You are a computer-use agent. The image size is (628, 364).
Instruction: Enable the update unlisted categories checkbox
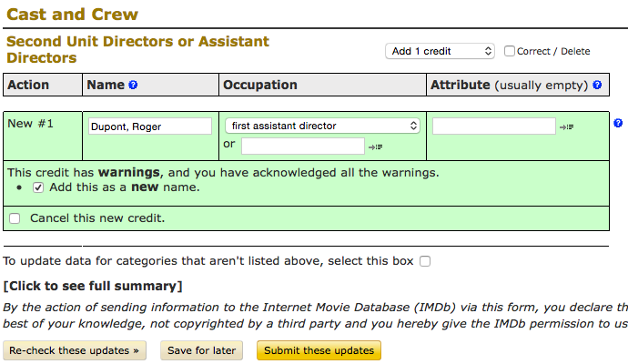(425, 261)
